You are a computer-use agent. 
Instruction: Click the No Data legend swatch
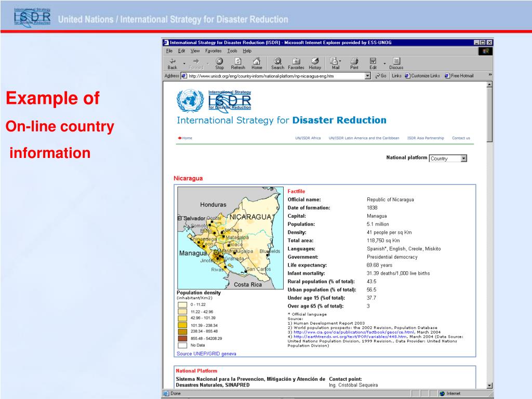click(182, 345)
